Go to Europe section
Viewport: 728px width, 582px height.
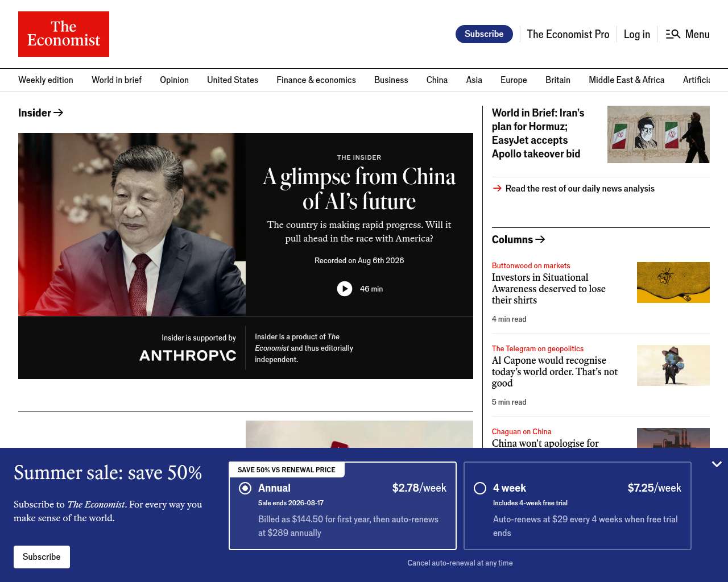point(514,80)
